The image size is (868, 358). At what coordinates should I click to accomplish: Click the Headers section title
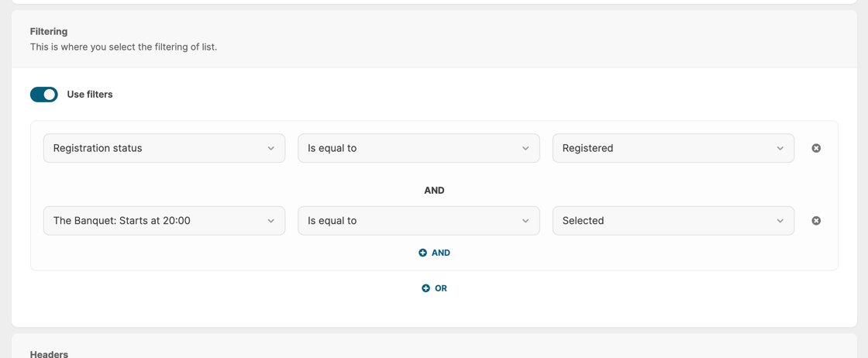click(49, 353)
